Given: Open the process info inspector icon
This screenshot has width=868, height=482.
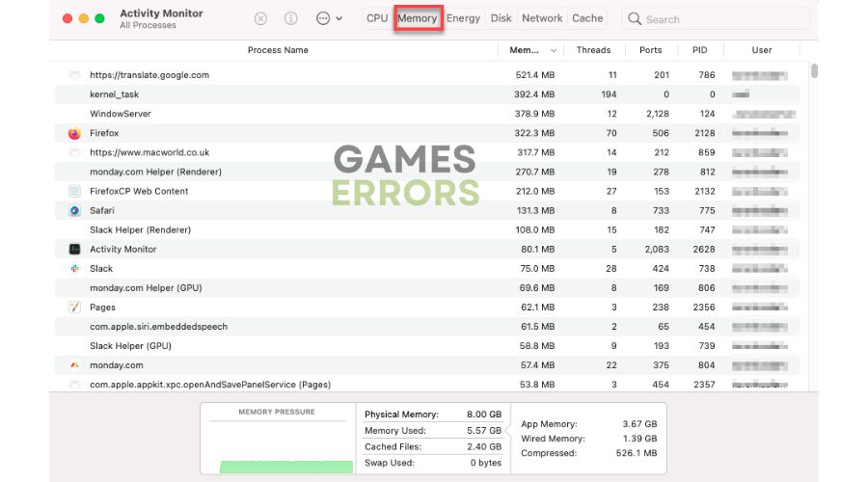Looking at the screenshot, I should (290, 19).
